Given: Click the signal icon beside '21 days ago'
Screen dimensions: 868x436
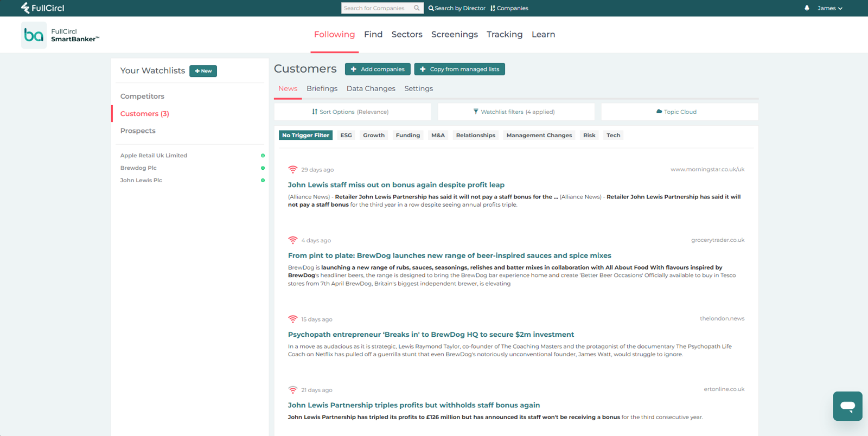Looking at the screenshot, I should click(293, 390).
